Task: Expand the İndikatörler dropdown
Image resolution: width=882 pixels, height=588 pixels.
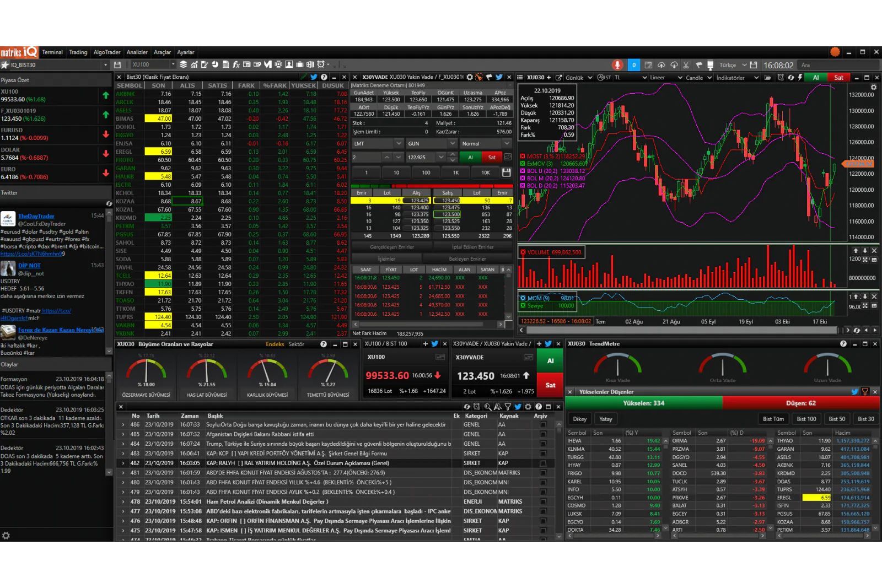Action: coord(737,78)
